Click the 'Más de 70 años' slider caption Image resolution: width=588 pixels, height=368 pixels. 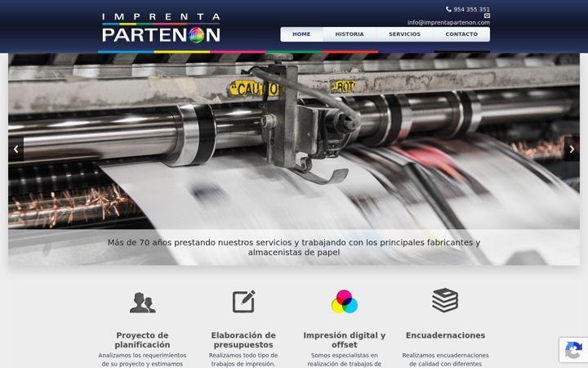pos(294,248)
